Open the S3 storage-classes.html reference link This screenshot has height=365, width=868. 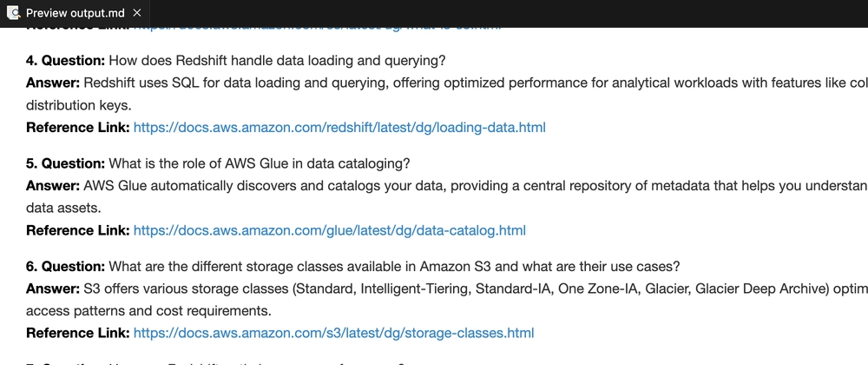[x=334, y=333]
